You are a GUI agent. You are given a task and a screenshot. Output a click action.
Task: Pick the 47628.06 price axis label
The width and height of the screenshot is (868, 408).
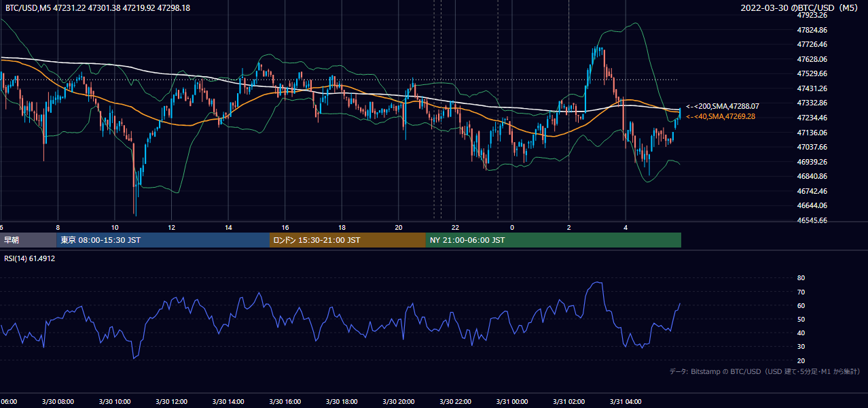812,59
